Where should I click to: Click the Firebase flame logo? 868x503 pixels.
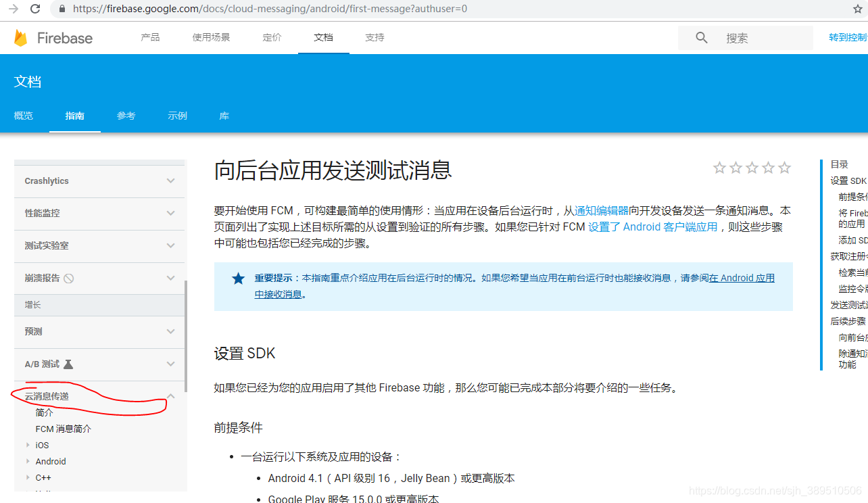21,38
